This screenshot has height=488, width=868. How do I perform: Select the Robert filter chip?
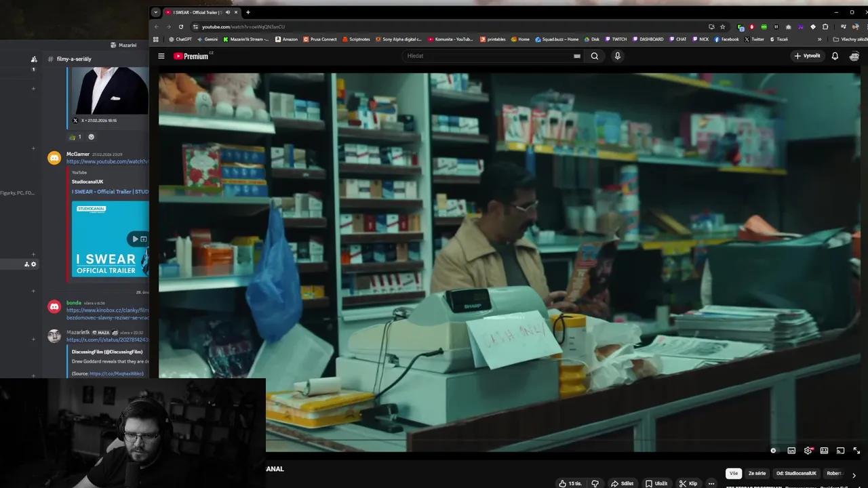pos(834,473)
